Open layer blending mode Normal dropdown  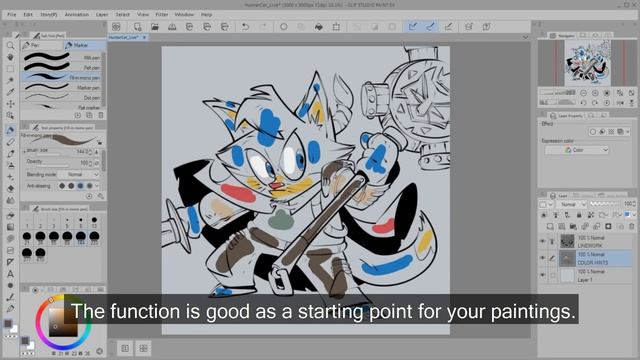(572, 204)
